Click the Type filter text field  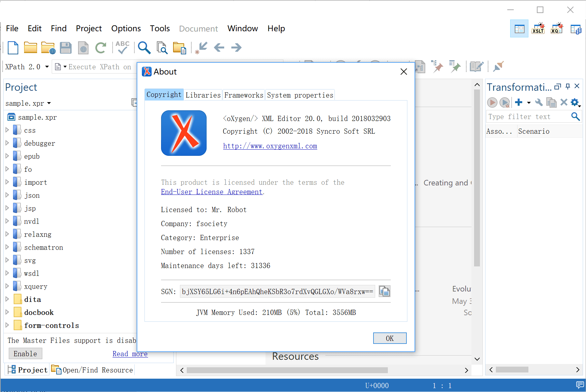click(528, 117)
